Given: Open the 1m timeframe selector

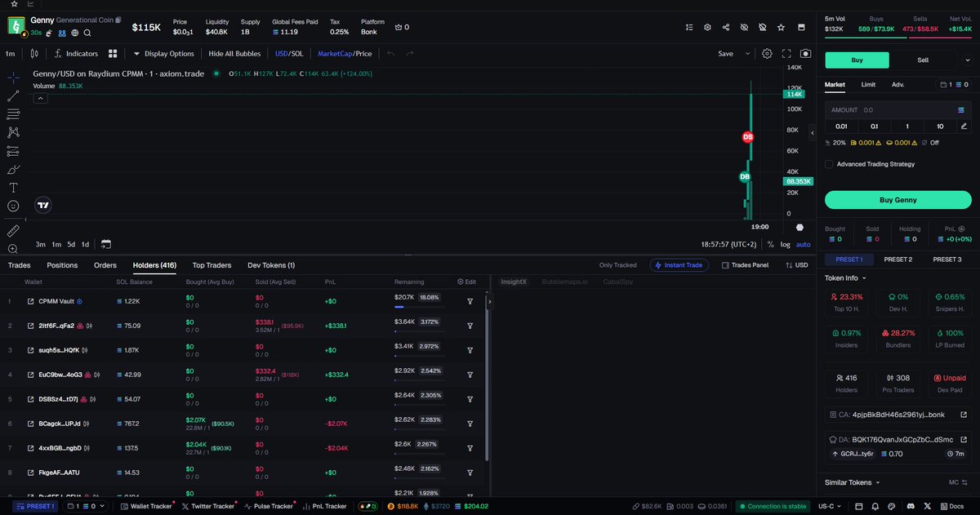Looking at the screenshot, I should point(11,54).
